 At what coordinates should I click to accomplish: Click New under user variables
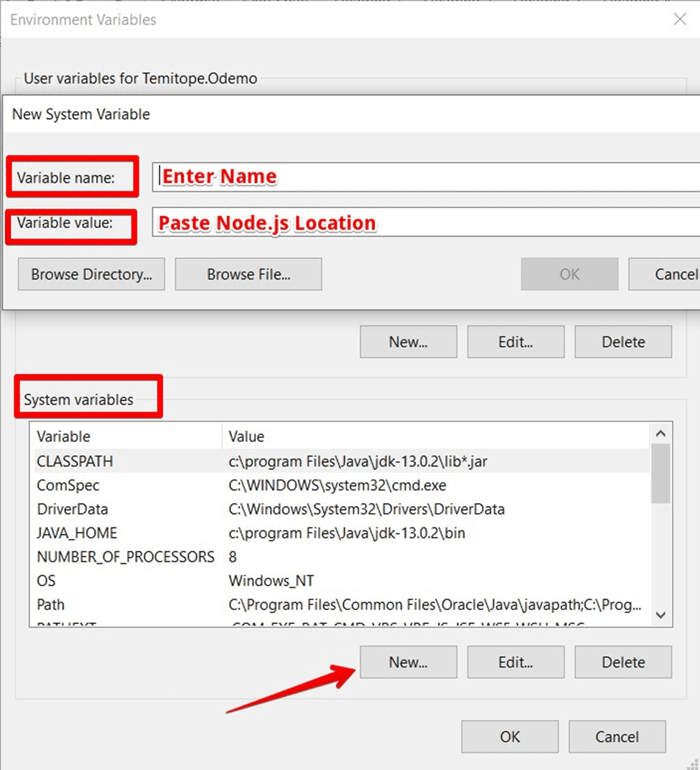tap(408, 342)
